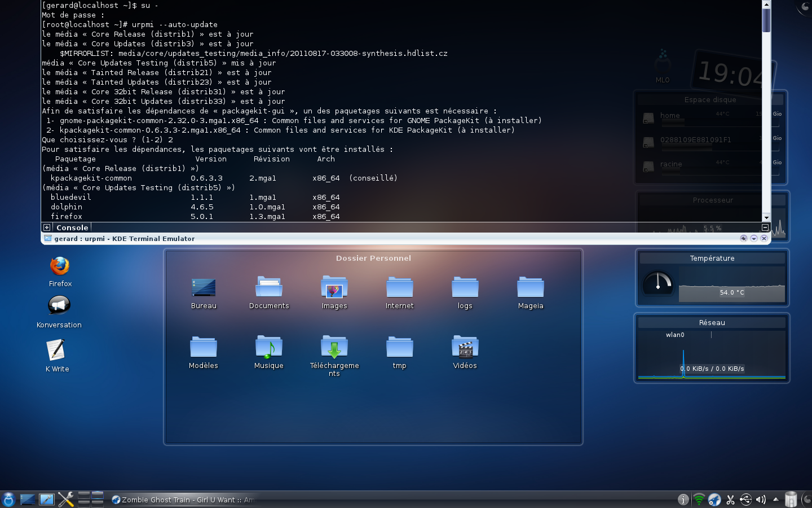Screen dimensions: 812x508
Task: Switch to the third virtual desktop in the pager
Action: coord(84,503)
